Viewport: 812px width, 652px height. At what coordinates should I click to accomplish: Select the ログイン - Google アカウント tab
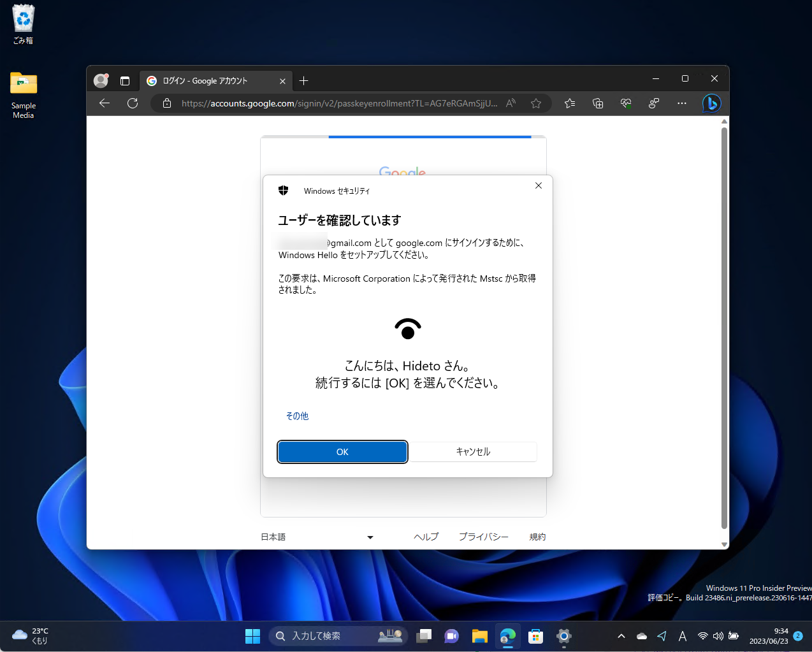coord(210,80)
